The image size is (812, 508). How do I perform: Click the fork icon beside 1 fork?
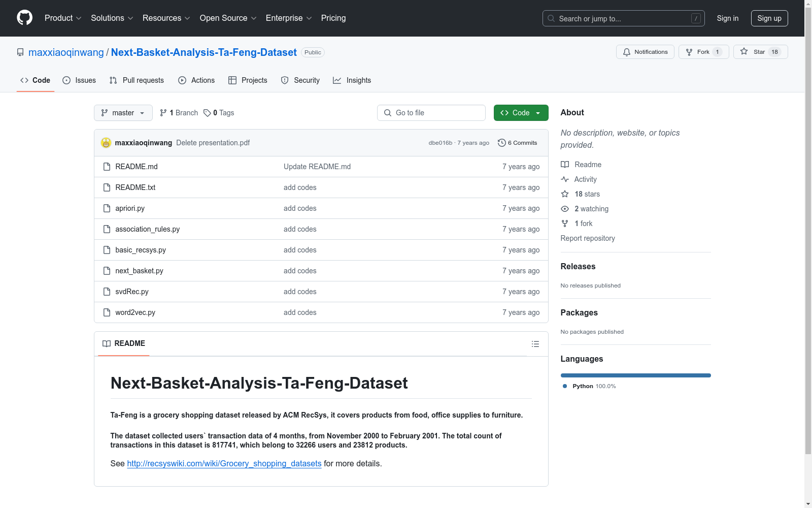(x=565, y=224)
